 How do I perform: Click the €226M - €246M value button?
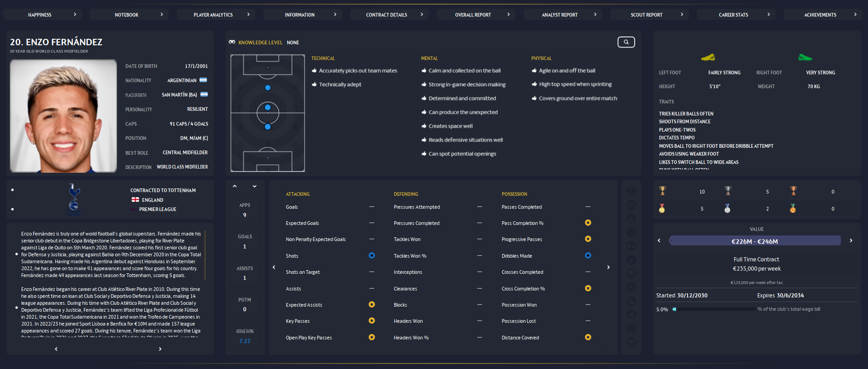pyautogui.click(x=755, y=241)
